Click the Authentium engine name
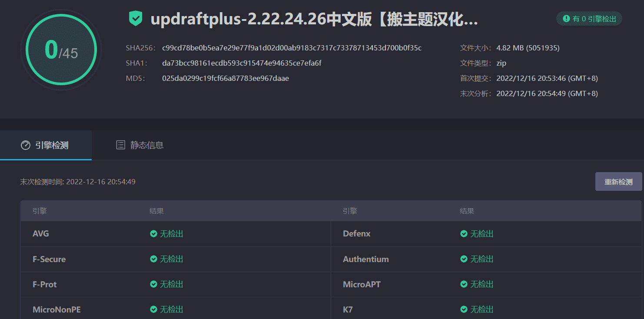The height and width of the screenshot is (319, 644). (366, 259)
